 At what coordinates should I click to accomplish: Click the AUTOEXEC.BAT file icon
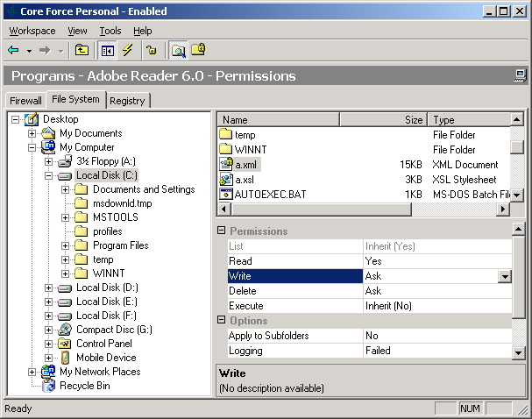point(226,194)
